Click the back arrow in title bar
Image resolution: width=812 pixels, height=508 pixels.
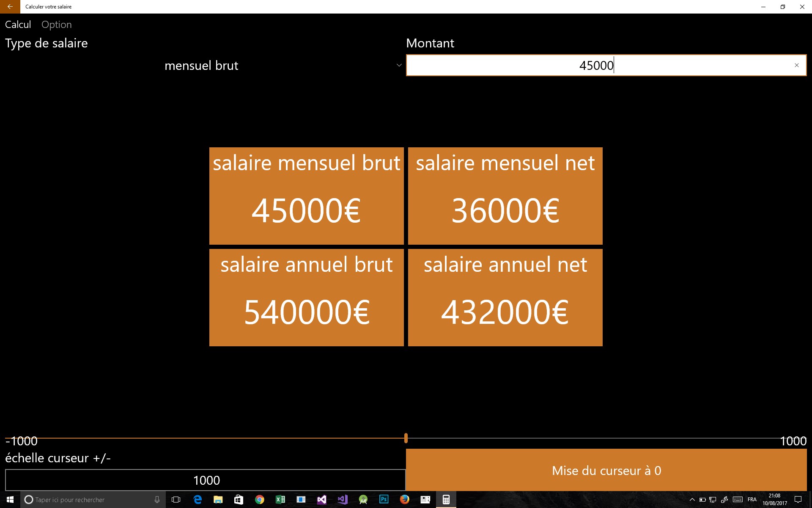point(10,7)
